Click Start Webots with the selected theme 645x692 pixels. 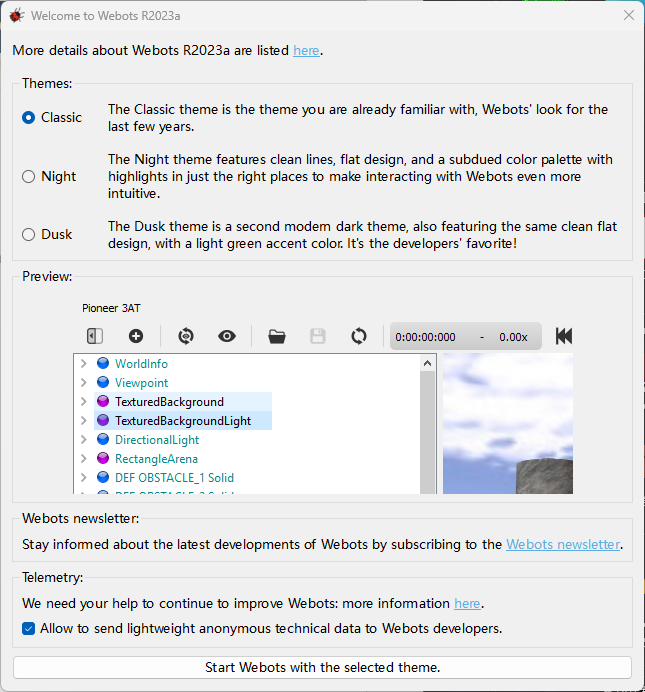[322, 667]
